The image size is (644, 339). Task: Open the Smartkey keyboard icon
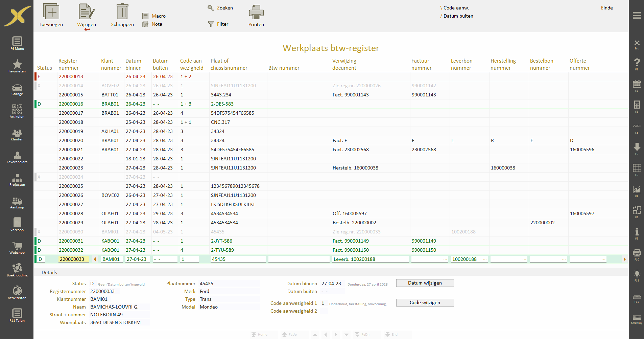[x=637, y=319]
